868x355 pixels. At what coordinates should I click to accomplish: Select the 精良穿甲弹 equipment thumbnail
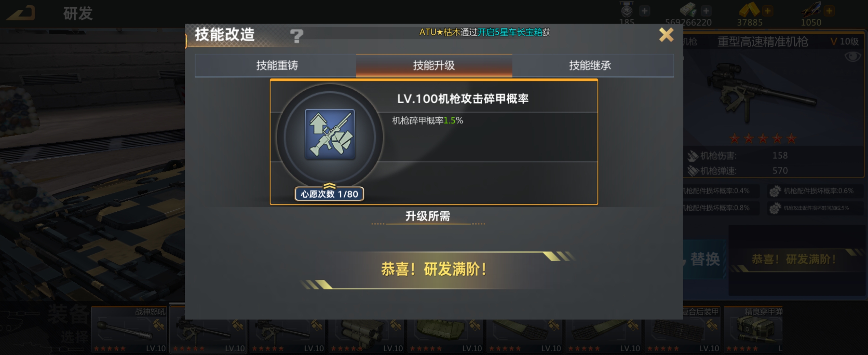coord(754,329)
